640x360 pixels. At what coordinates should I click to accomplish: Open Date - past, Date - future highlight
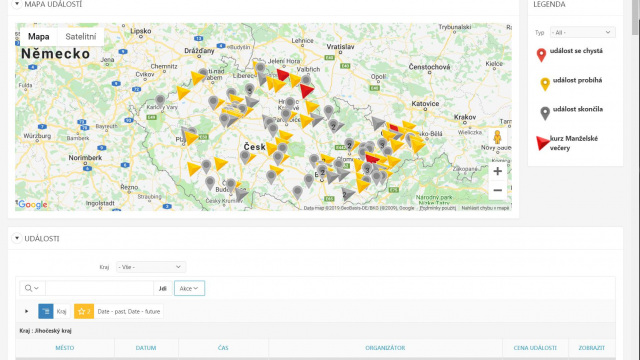click(129, 311)
